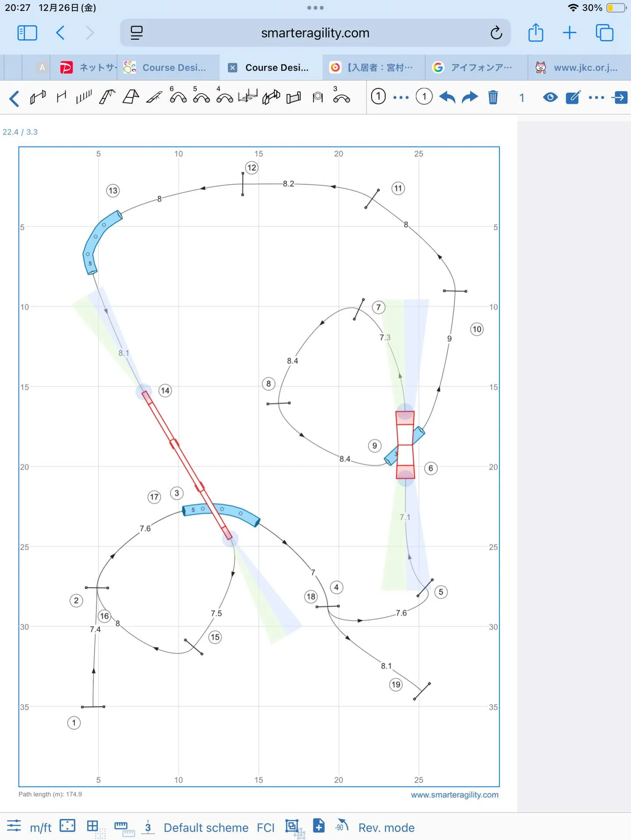Image resolution: width=631 pixels, height=840 pixels.
Task: Expand the toolbar's rightmost three-dots menu
Action: coord(596,97)
